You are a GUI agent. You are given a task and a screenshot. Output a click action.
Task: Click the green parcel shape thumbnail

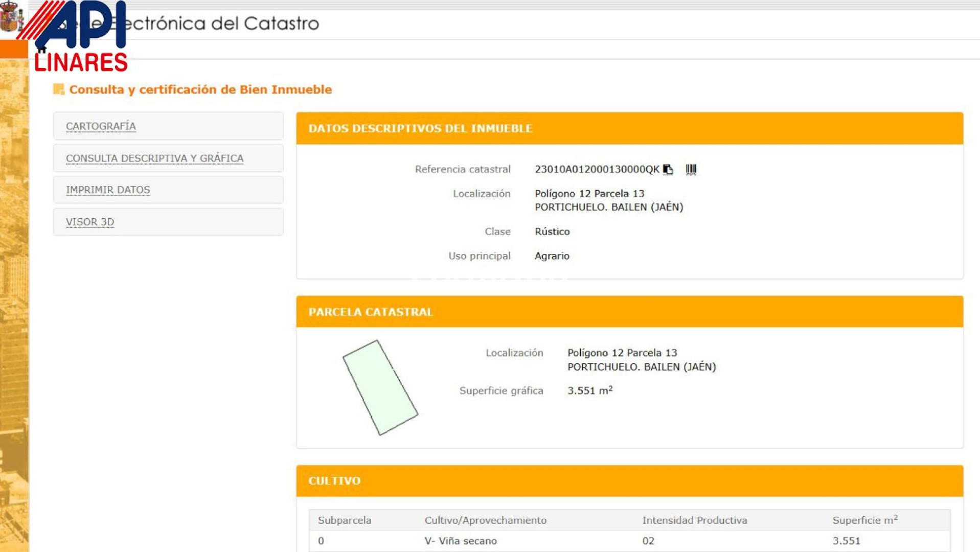[x=380, y=388]
